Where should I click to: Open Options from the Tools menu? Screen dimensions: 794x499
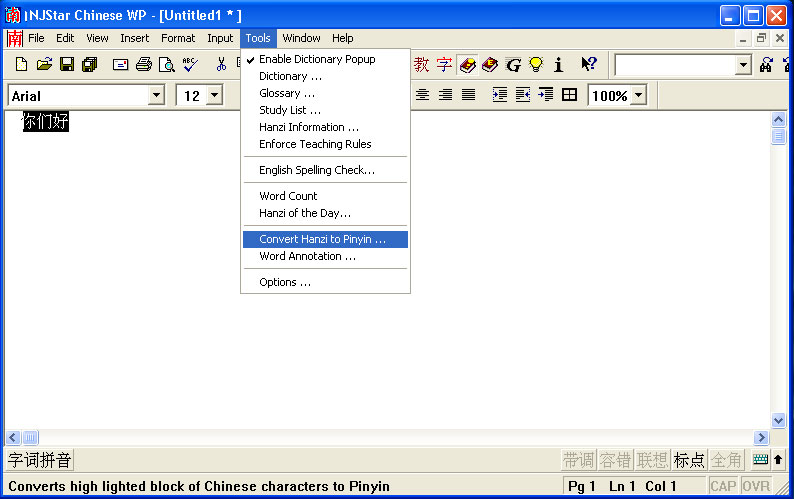325,282
